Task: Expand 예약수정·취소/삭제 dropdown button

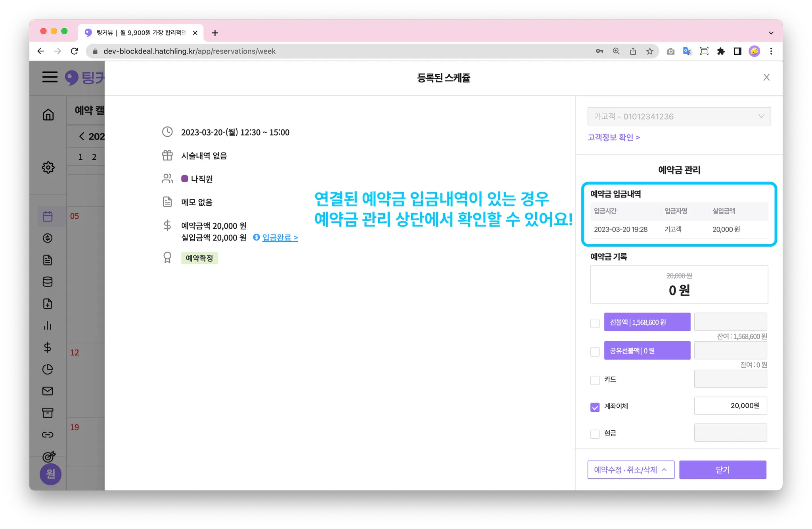Action: pyautogui.click(x=630, y=470)
